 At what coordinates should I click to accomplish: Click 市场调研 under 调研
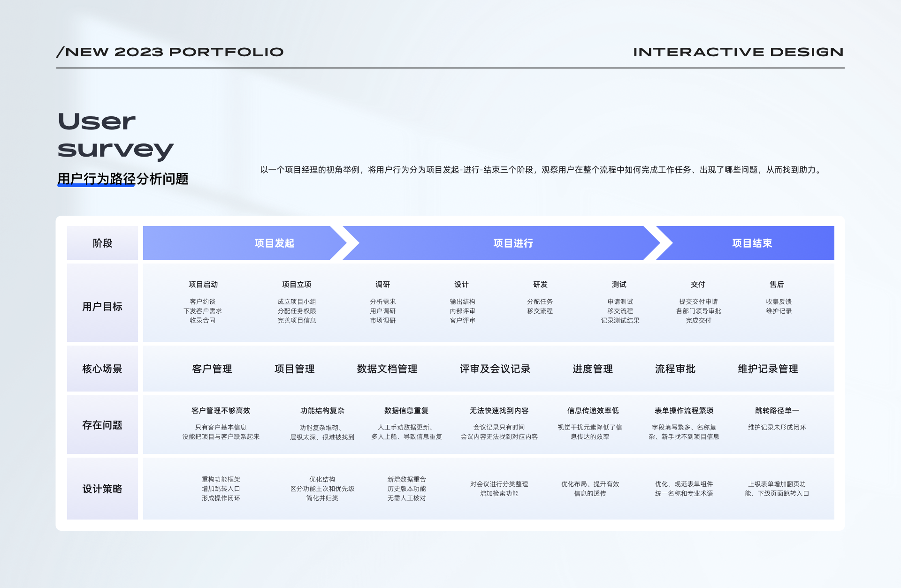[x=383, y=320]
